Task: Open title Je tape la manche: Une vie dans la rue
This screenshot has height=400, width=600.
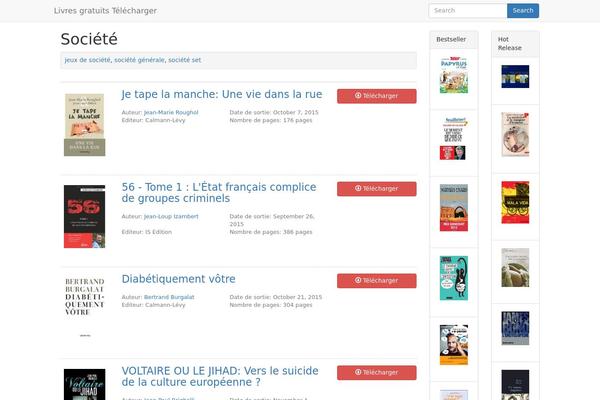Action: point(222,94)
